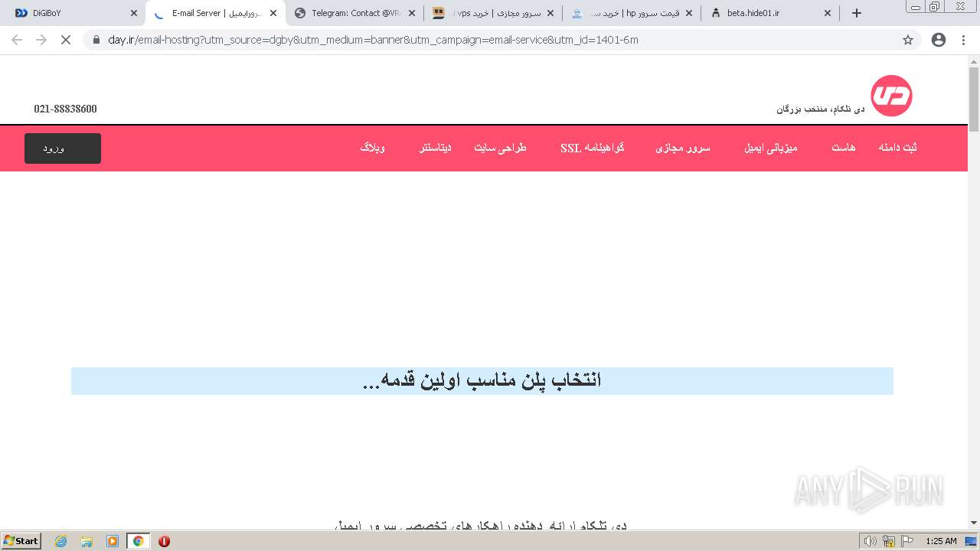This screenshot has width=980, height=551.
Task: Stop loading the page
Action: coord(66,40)
